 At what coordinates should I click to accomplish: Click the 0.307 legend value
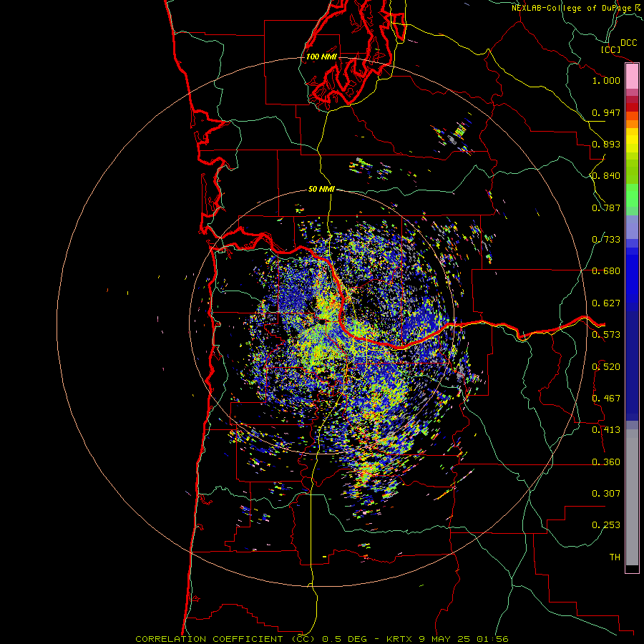[606, 494]
